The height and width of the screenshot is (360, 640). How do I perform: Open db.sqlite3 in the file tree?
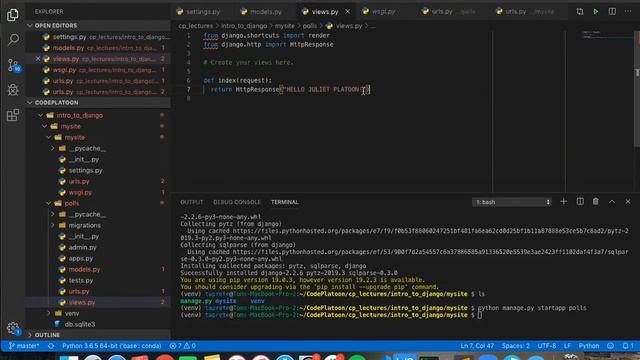80,324
